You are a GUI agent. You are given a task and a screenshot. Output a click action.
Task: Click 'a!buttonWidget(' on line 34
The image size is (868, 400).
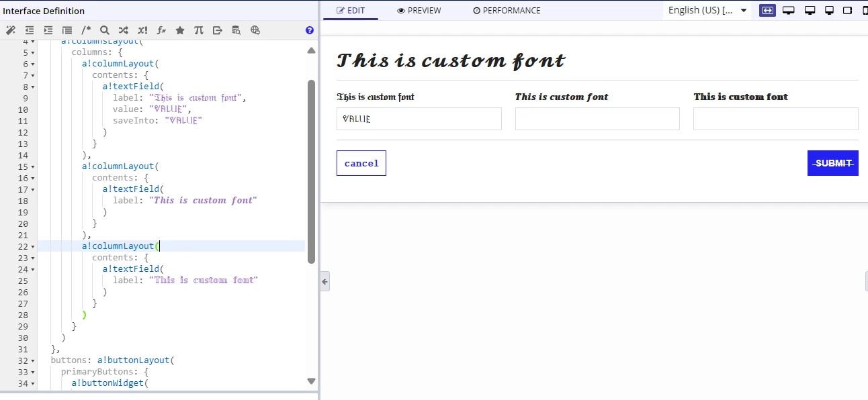110,383
